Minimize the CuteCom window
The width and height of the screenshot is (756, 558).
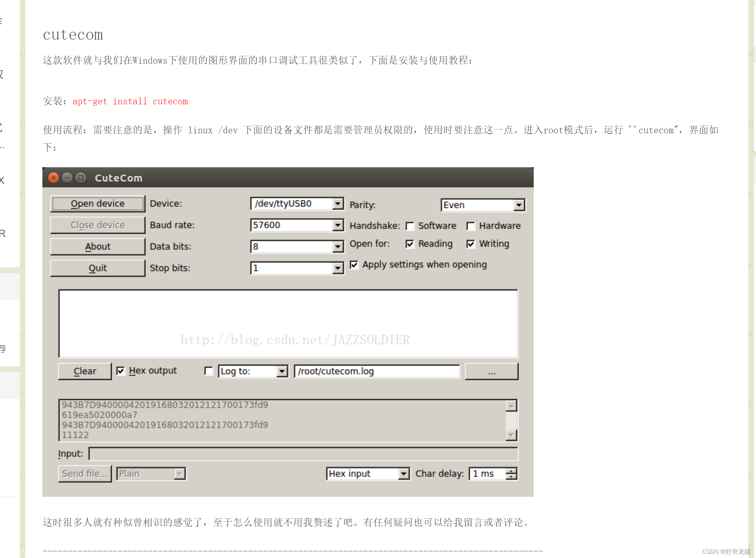pyautogui.click(x=67, y=178)
